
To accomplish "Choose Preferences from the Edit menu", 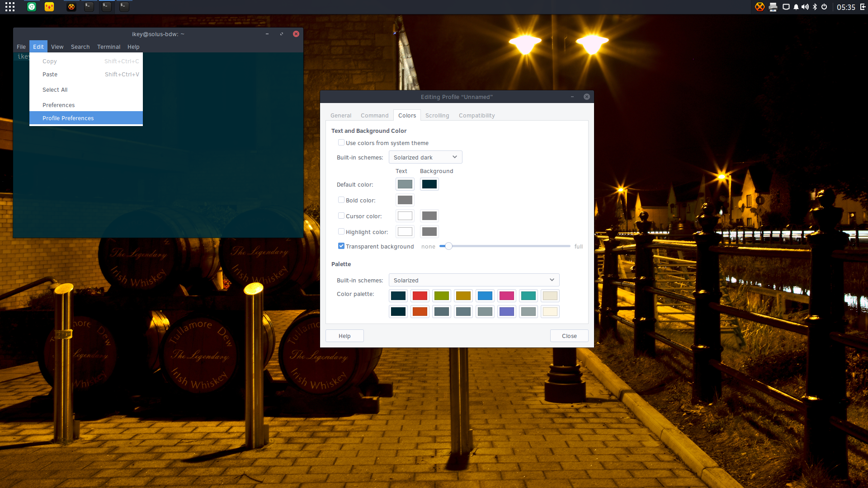I will pyautogui.click(x=86, y=105).
